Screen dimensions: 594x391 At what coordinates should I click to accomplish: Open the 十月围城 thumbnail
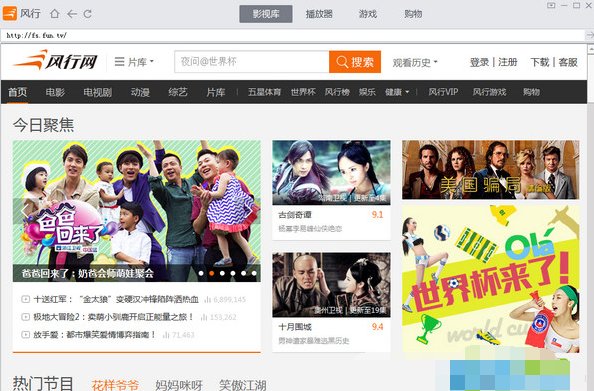(x=331, y=285)
